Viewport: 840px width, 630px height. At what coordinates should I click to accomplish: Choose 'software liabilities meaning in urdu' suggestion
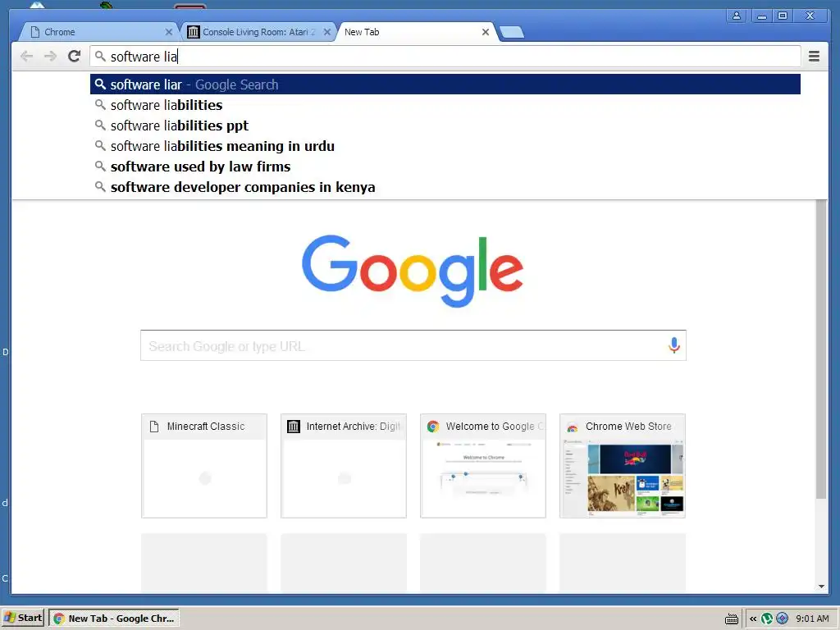[x=445, y=146]
